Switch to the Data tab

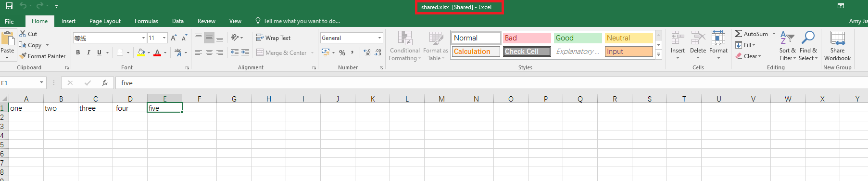coord(178,21)
